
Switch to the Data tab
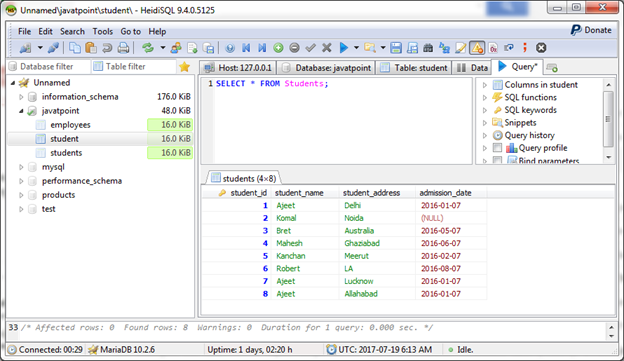pyautogui.click(x=473, y=68)
